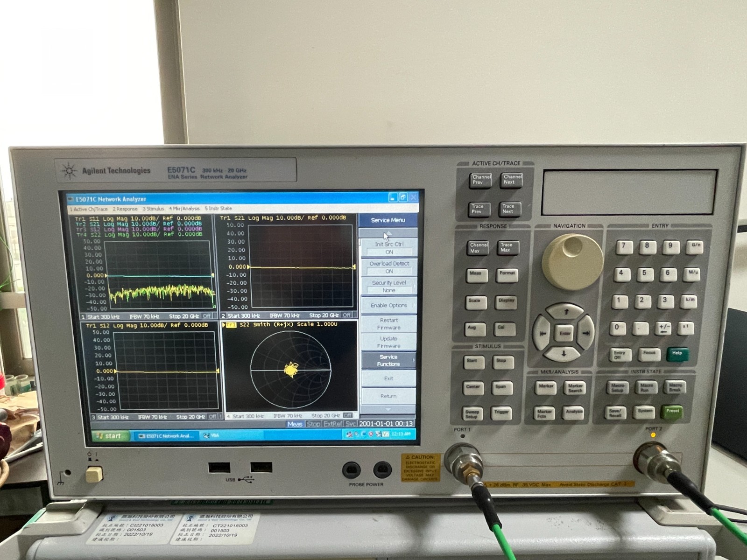The image size is (747, 560).
Task: Click the ExtRef status indicator
Action: tap(333, 424)
